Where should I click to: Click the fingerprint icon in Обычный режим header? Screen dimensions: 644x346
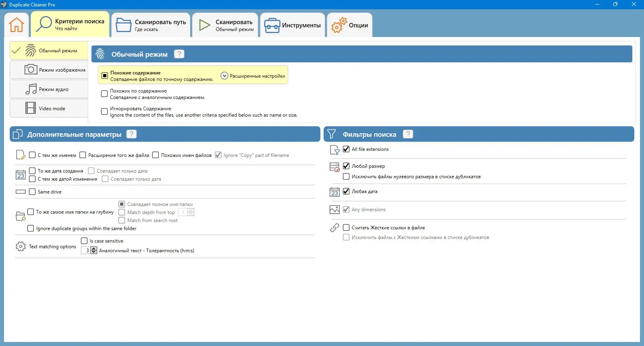(x=100, y=54)
